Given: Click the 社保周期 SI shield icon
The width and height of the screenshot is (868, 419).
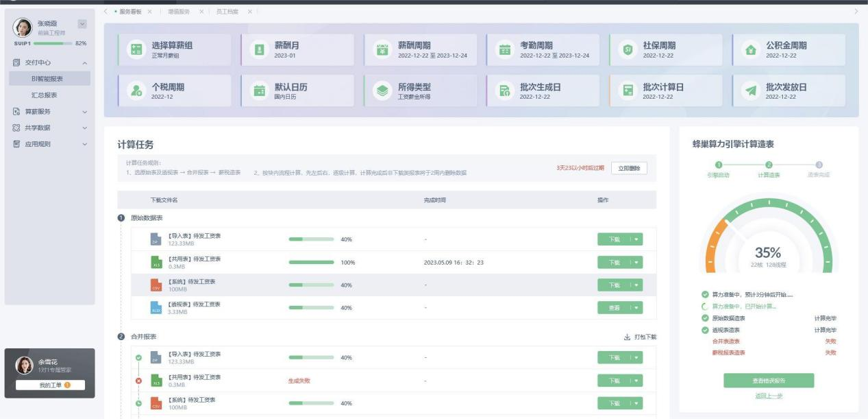Looking at the screenshot, I should coord(628,49).
